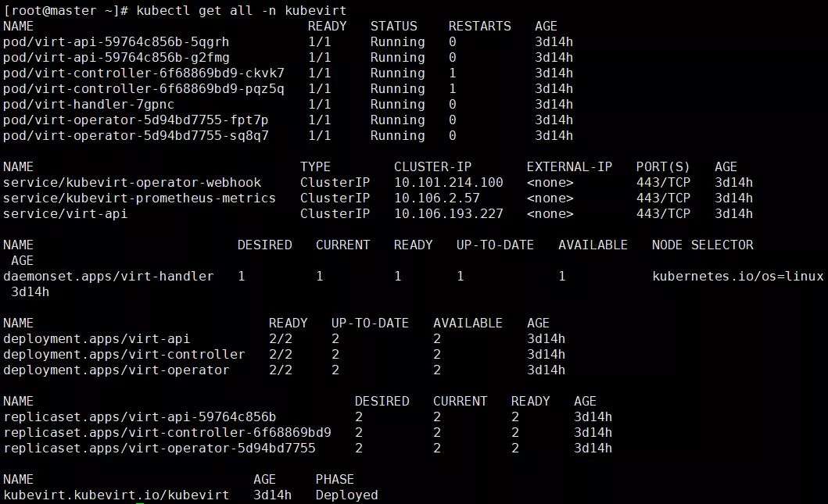Click pod/virt-controller-6f68869bd9-ckvk7 name

144,73
